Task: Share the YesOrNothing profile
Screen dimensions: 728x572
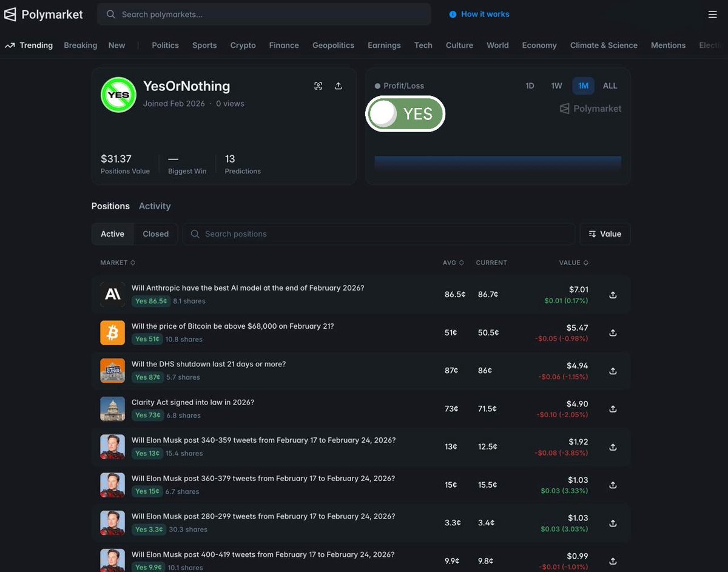Action: tap(339, 86)
